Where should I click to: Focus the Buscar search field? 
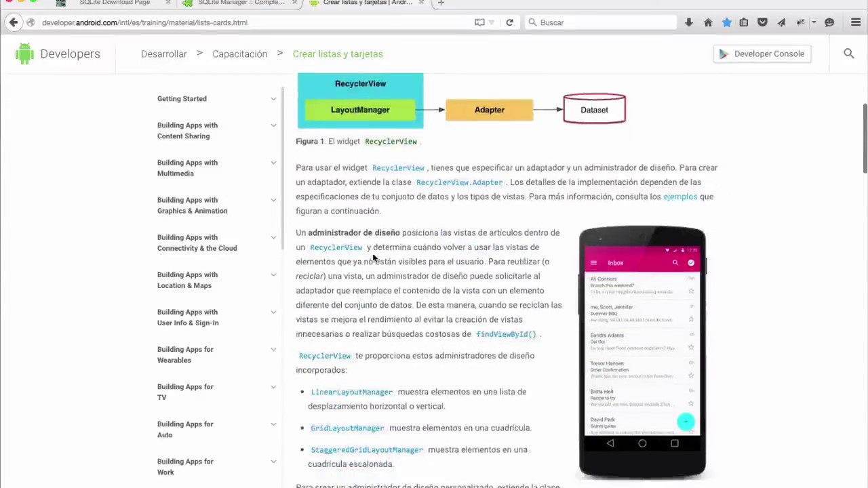(601, 22)
